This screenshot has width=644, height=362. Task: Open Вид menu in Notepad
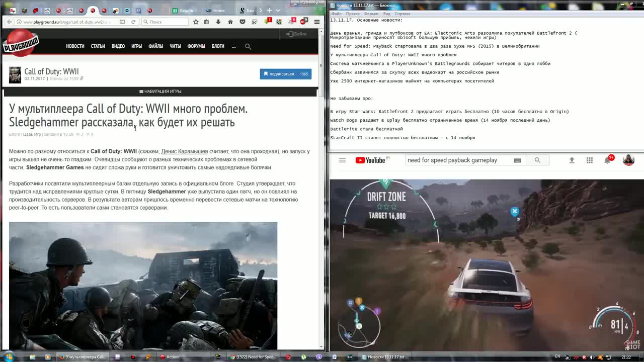(x=387, y=14)
